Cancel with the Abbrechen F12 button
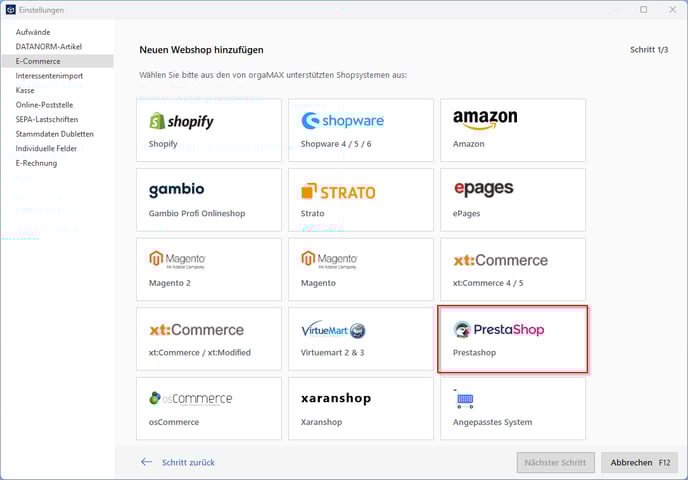Screen dimensions: 688x480 639,462
